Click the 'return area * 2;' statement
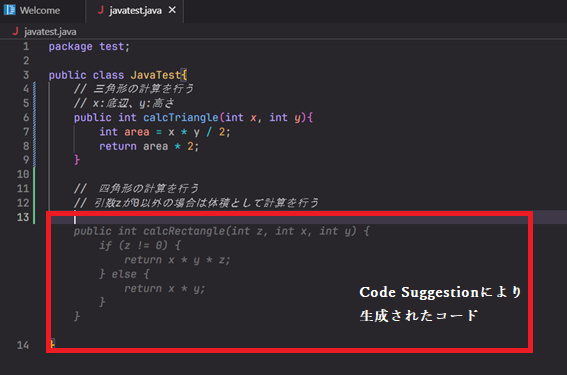567x375 pixels. pyautogui.click(x=149, y=146)
